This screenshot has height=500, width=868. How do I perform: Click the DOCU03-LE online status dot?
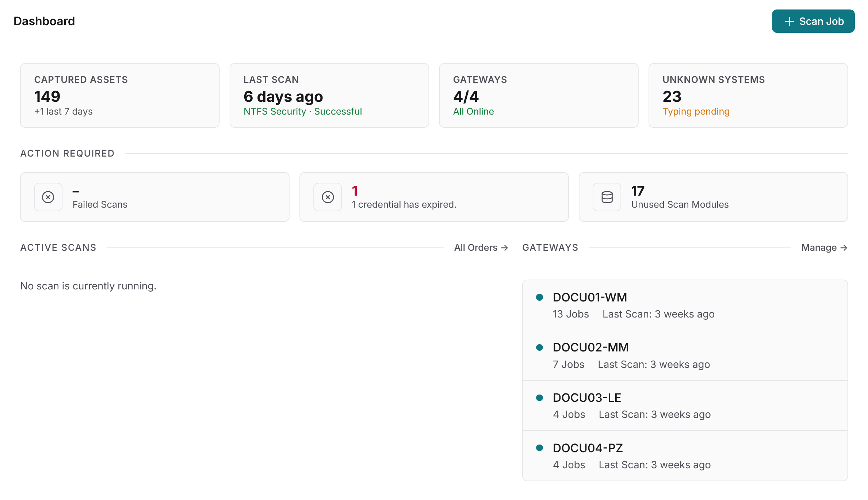tap(539, 398)
